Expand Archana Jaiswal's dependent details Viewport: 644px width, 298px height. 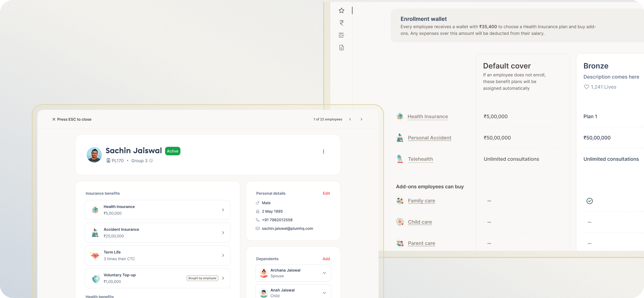point(324,273)
